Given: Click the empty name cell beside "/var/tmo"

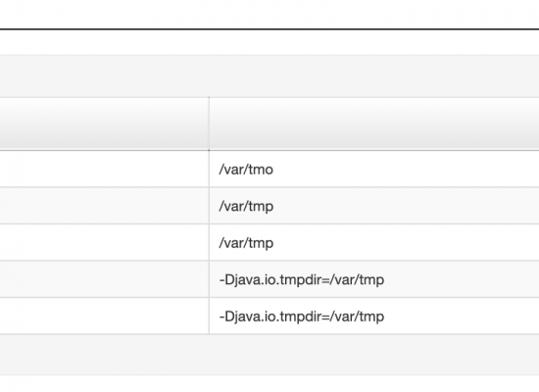Looking at the screenshot, I should [x=104, y=169].
